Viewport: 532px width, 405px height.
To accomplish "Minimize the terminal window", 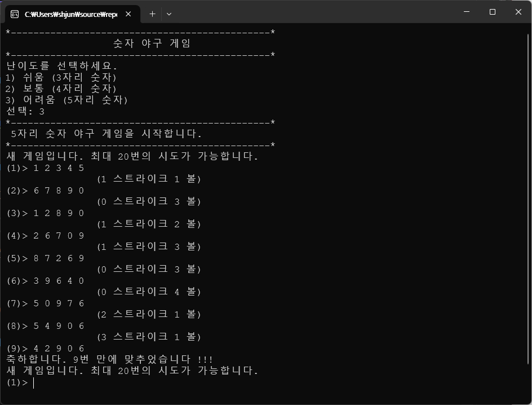I will click(x=467, y=12).
